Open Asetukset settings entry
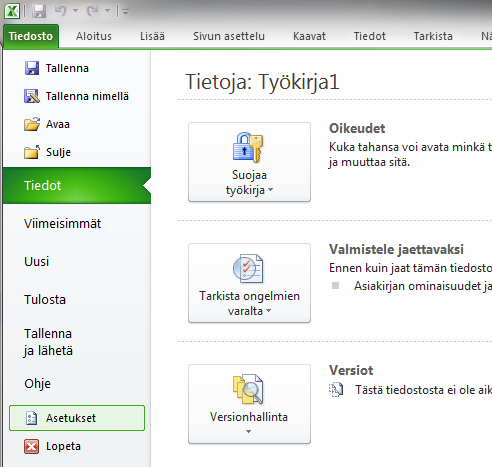Image resolution: width=492 pixels, height=467 pixels. pyautogui.click(x=77, y=418)
